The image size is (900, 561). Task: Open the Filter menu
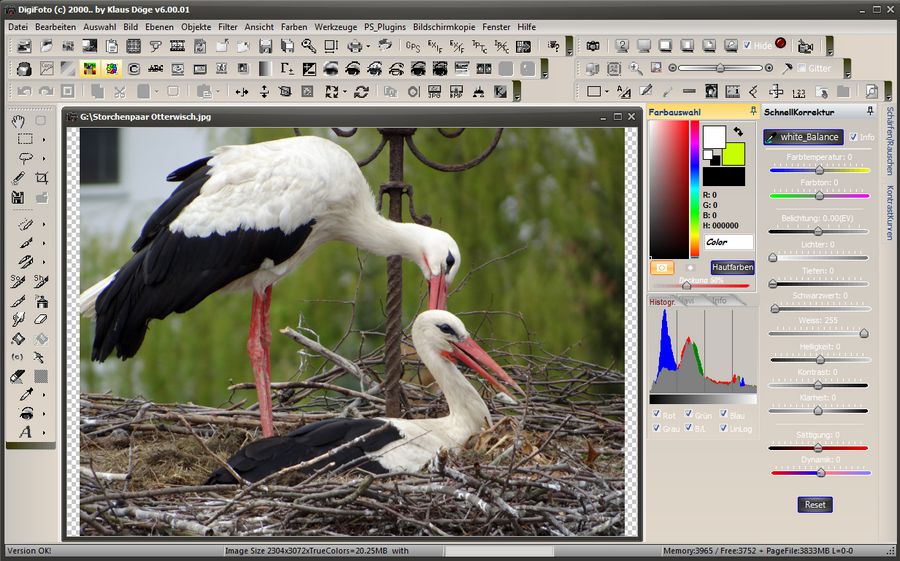tap(228, 26)
